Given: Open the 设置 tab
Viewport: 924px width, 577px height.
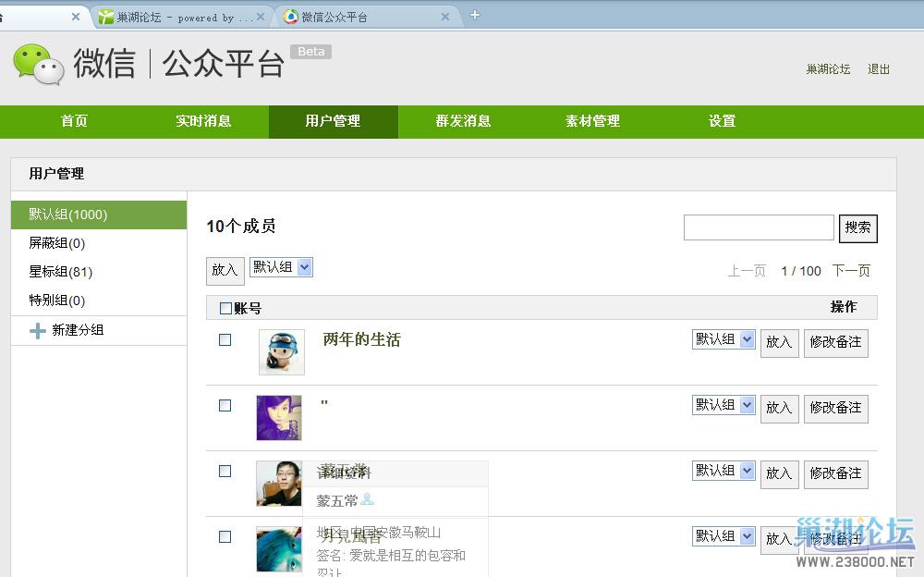Looking at the screenshot, I should click(x=723, y=121).
